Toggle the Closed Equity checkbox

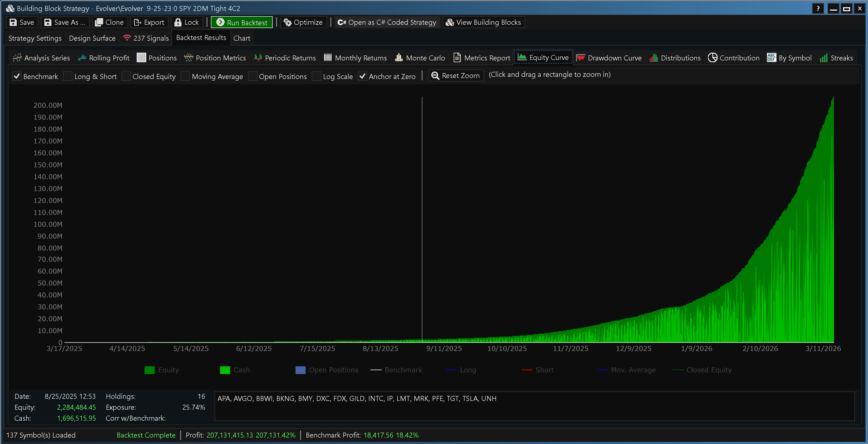pos(126,77)
